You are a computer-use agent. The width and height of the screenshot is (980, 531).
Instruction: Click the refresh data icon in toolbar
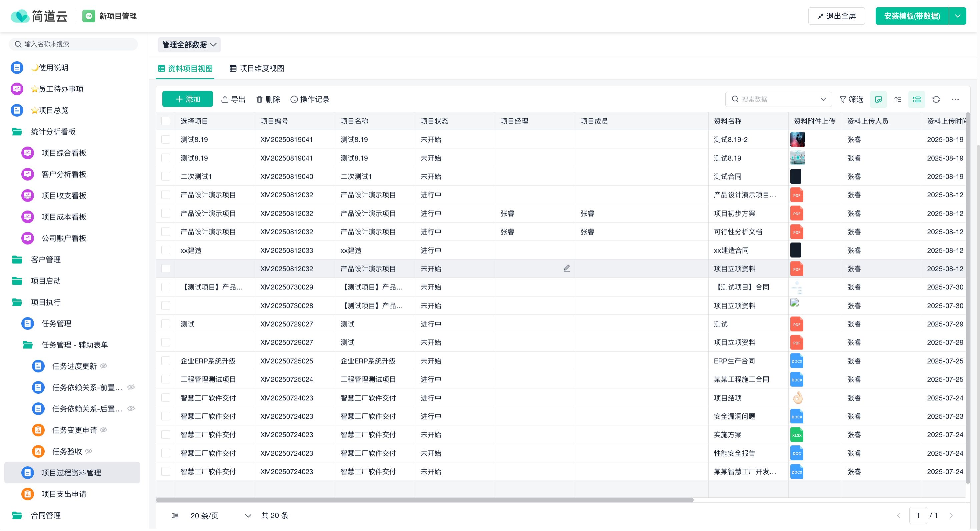tap(936, 99)
